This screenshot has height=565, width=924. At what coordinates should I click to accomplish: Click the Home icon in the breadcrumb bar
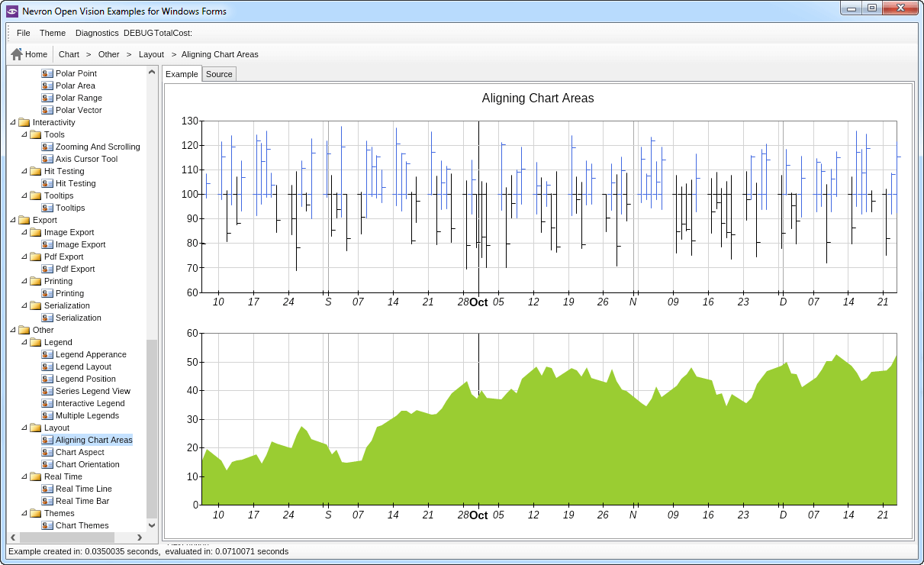click(x=17, y=54)
